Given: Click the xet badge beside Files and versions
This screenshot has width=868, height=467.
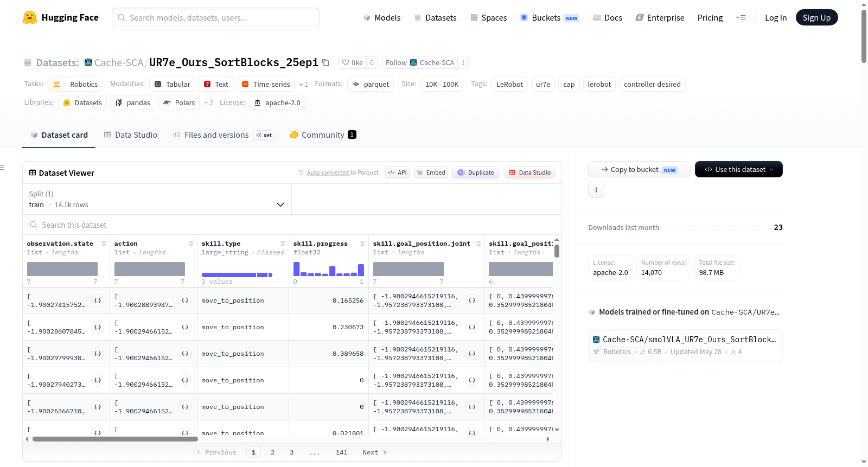Looking at the screenshot, I should click(264, 135).
